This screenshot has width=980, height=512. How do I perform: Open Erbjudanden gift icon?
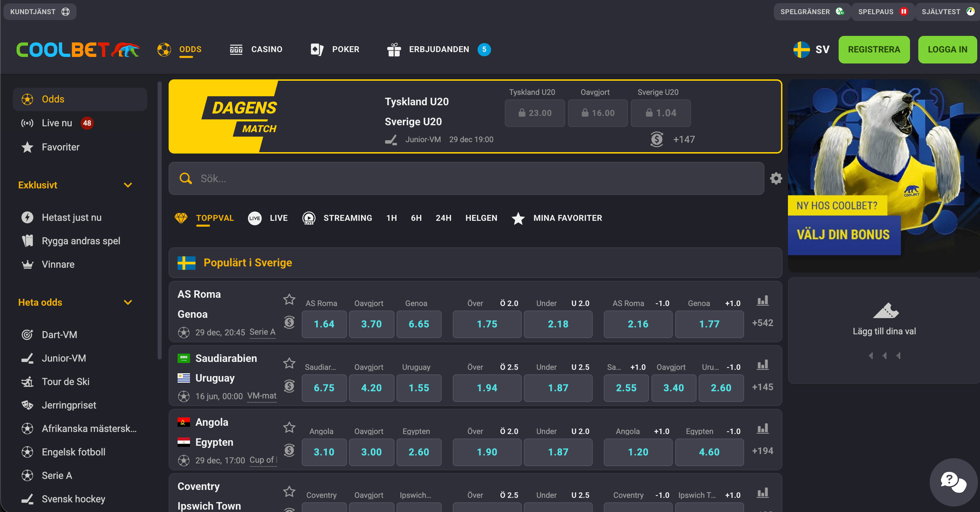click(x=394, y=49)
